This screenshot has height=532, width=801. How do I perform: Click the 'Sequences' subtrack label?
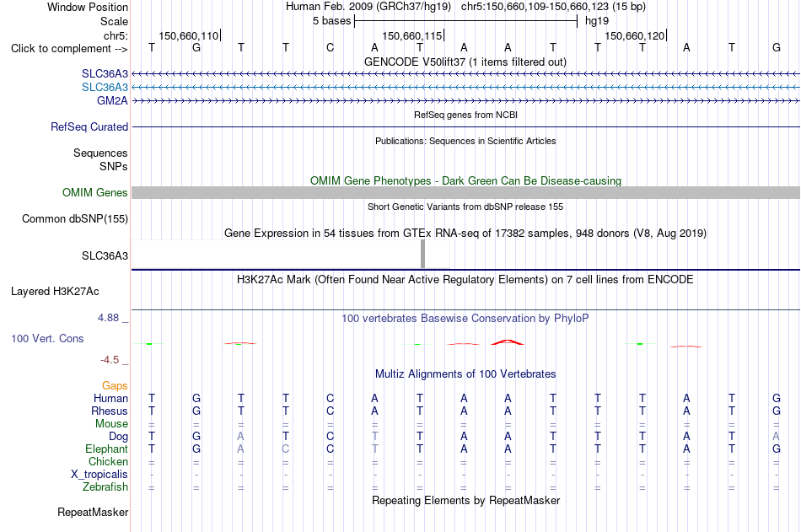point(100,153)
